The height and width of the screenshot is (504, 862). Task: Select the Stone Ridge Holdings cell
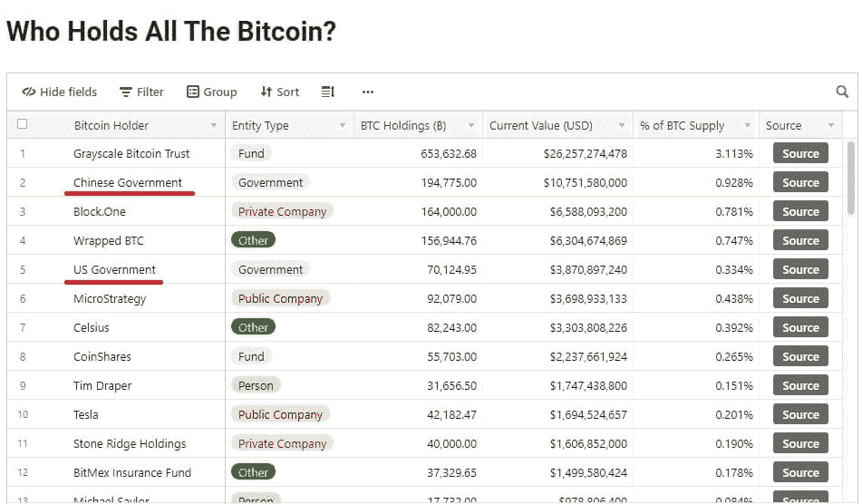click(131, 443)
